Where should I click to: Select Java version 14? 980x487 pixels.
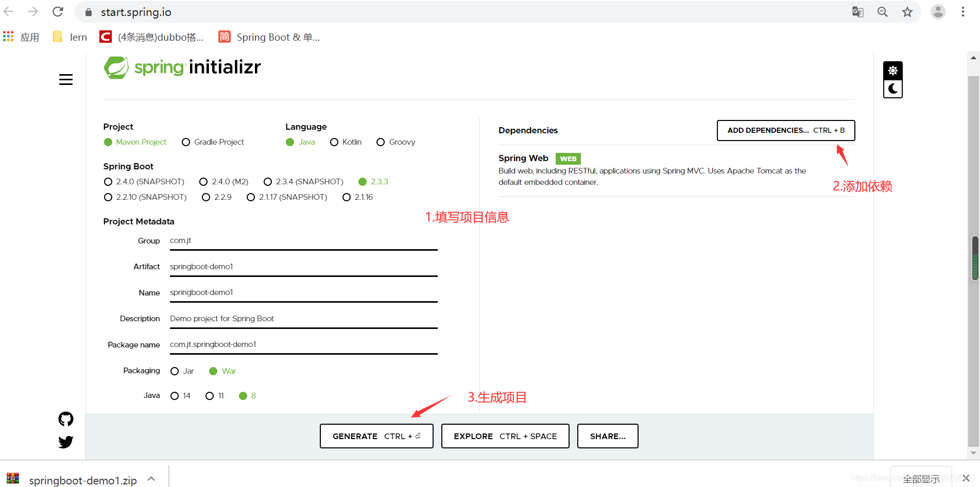click(180, 396)
